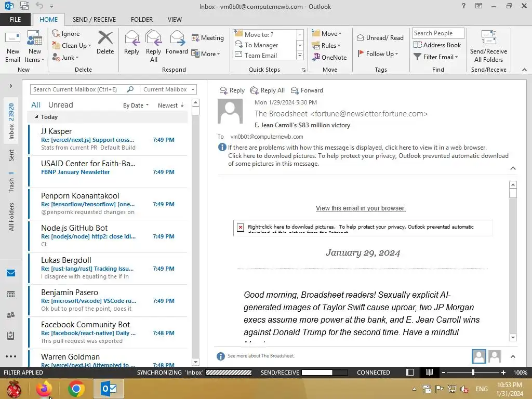Open the Inbox 23920 folder
The image size is (532, 399).
point(11,121)
